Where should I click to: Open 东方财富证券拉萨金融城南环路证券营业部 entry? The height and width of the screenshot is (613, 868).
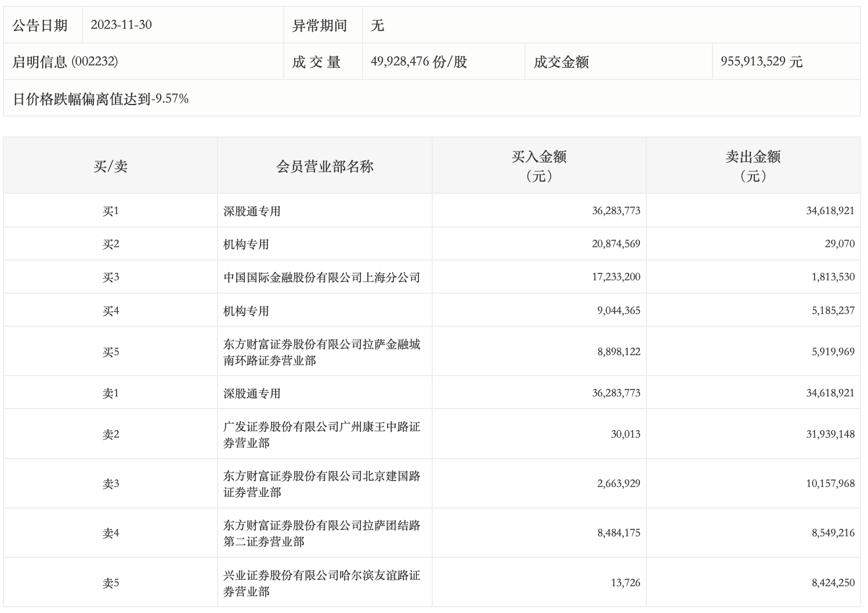321,352
